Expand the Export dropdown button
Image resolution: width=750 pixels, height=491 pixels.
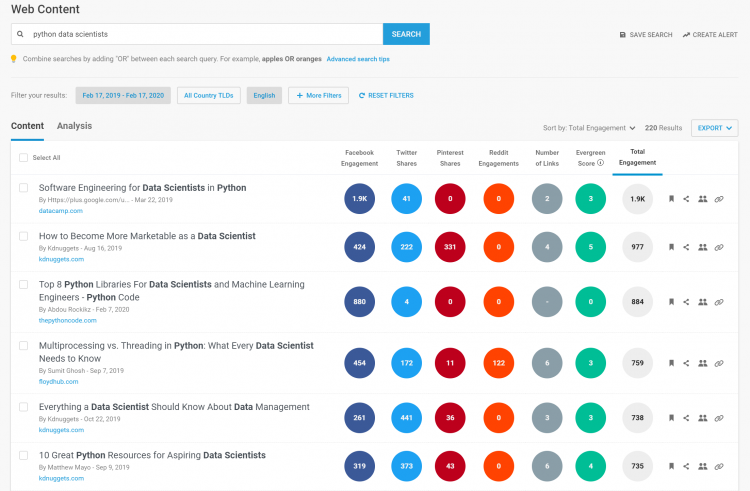coord(714,128)
